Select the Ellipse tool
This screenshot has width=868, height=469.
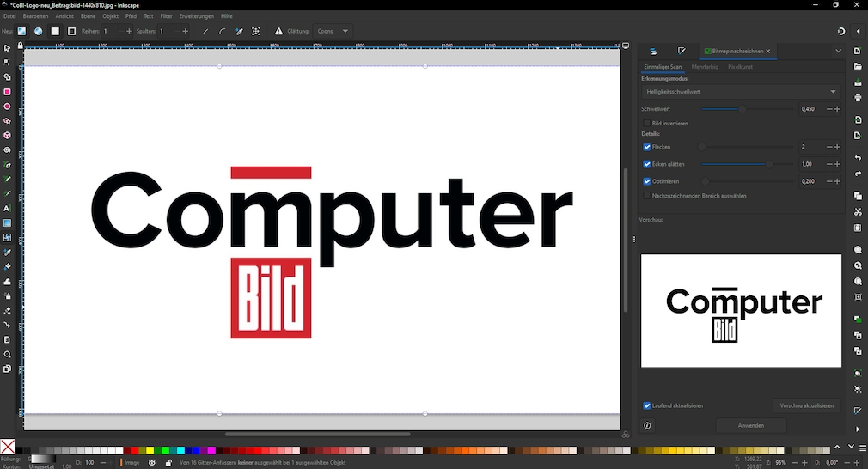[x=7, y=107]
